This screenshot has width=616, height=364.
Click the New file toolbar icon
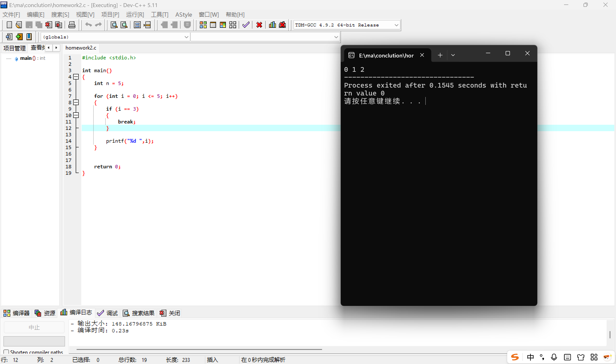(x=9, y=25)
